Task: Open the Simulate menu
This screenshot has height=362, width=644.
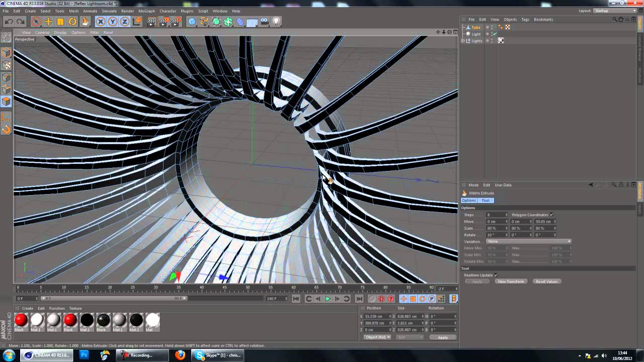Action: point(109,11)
